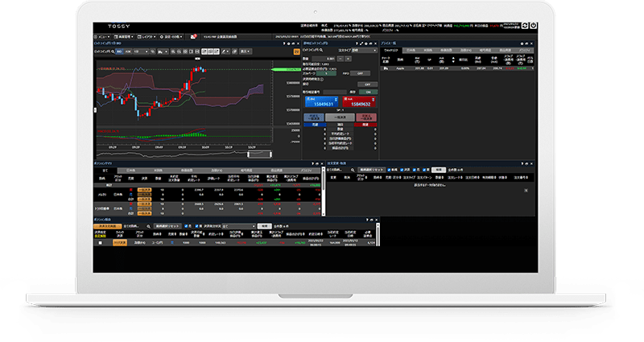Switch to the ウォッチリスト tab
Viewport: 644px width, 342px height.
392,49
